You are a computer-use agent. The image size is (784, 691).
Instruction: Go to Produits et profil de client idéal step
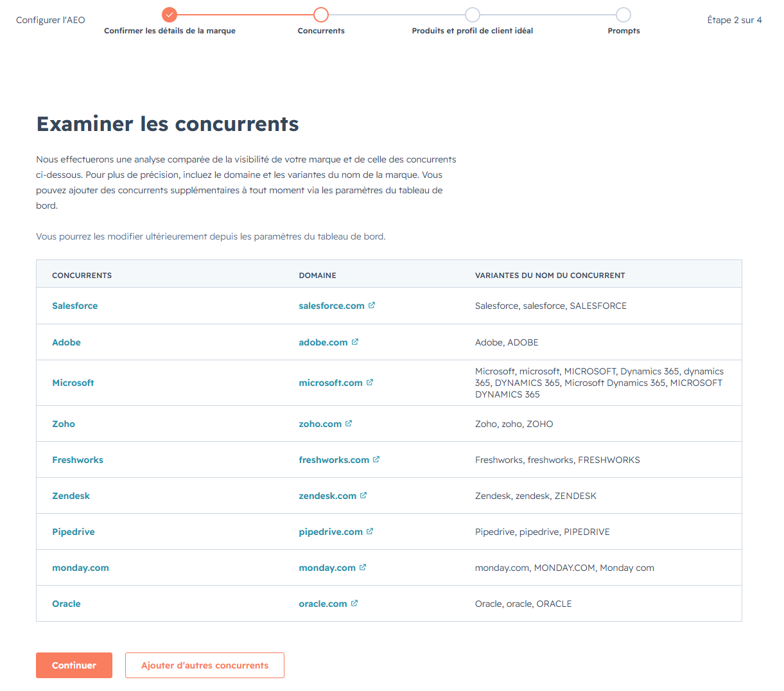pyautogui.click(x=473, y=14)
